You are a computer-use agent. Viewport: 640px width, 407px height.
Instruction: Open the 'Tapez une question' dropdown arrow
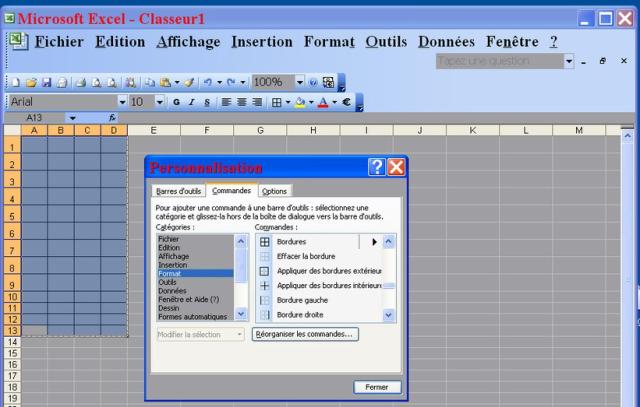pos(569,62)
